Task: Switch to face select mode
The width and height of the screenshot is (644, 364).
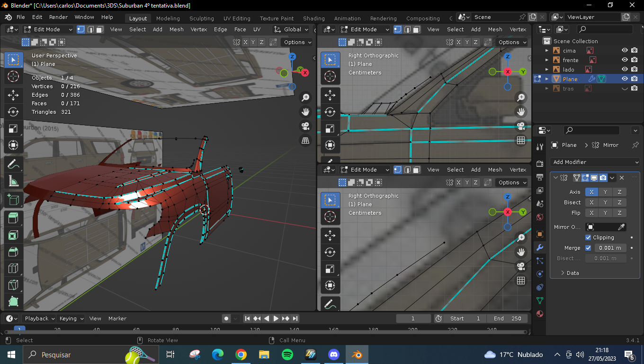Action: (100, 29)
